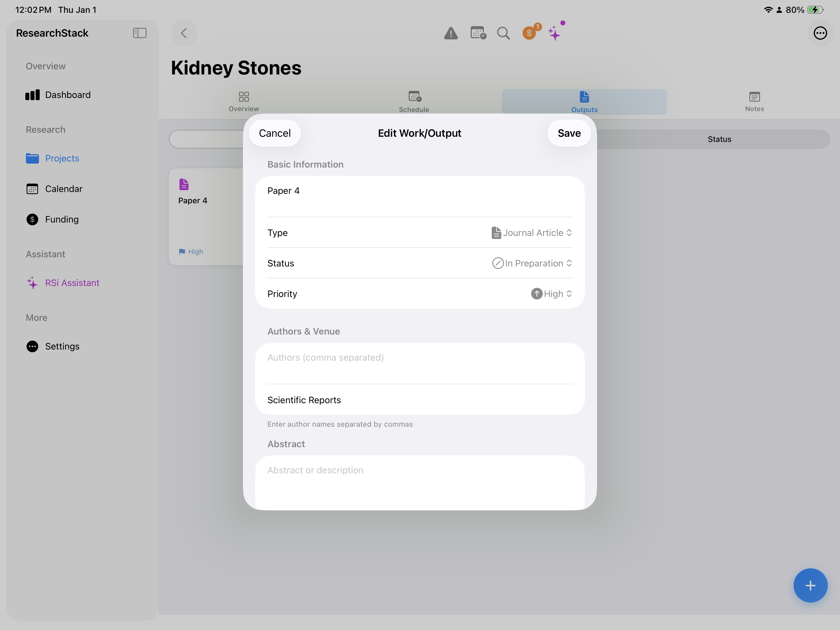
Task: Change the Priority High dropdown
Action: click(x=551, y=294)
